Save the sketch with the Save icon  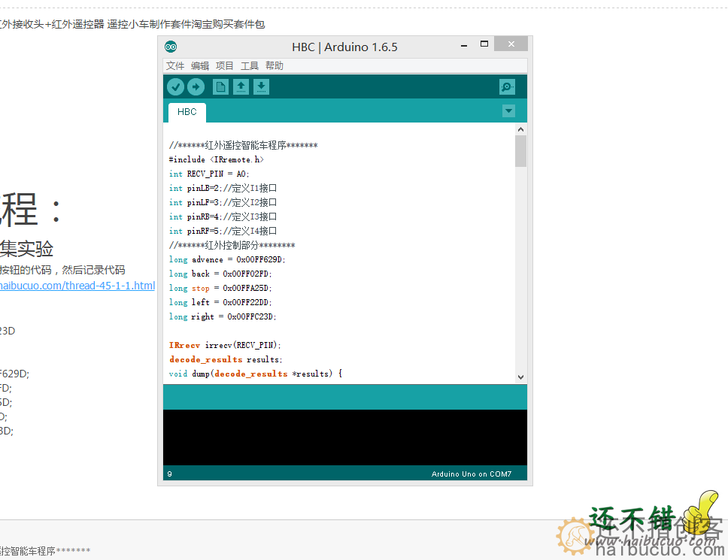(262, 86)
